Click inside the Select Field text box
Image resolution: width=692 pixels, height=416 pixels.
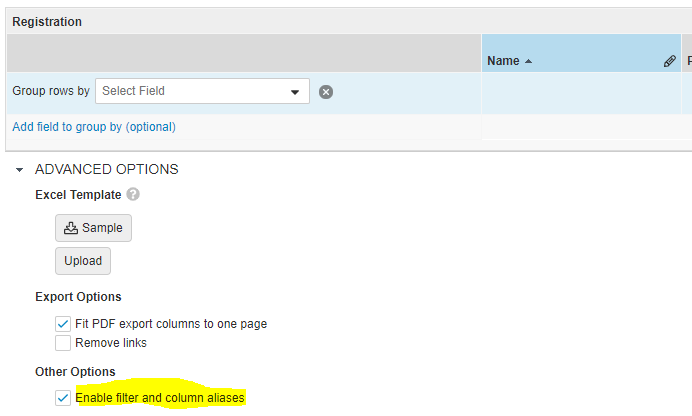190,91
